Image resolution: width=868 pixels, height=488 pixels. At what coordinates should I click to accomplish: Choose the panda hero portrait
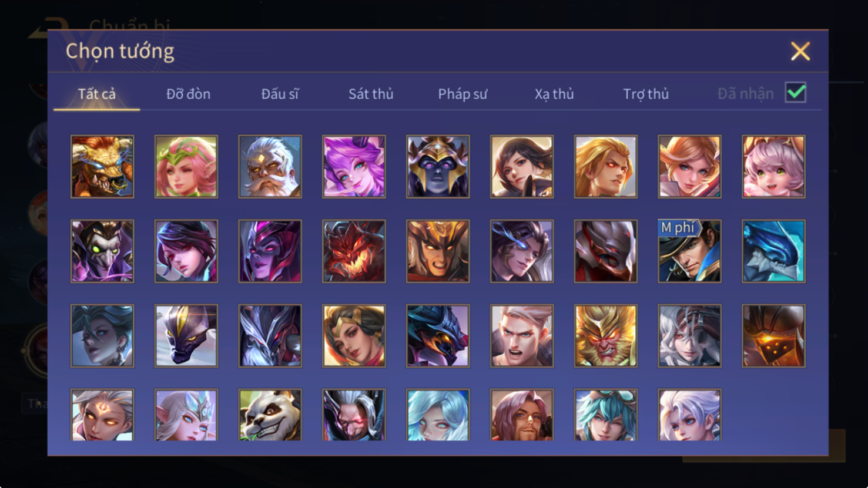coord(270,415)
